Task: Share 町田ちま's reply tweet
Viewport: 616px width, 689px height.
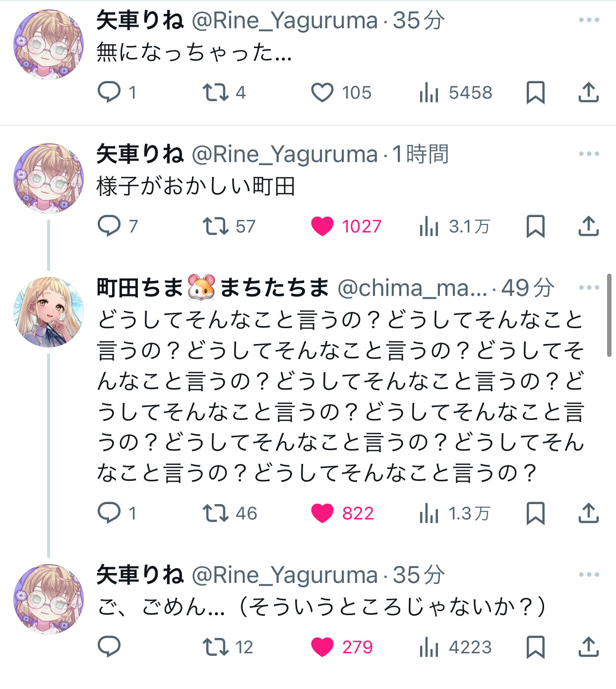Action: tap(589, 513)
